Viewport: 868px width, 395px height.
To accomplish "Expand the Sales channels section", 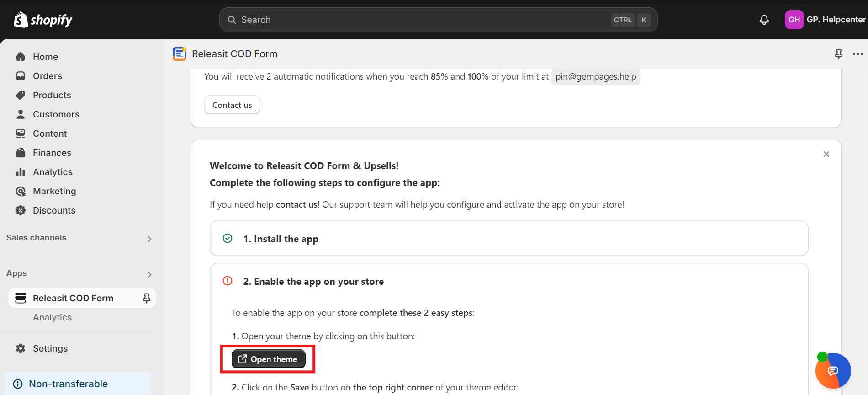I will (x=149, y=239).
